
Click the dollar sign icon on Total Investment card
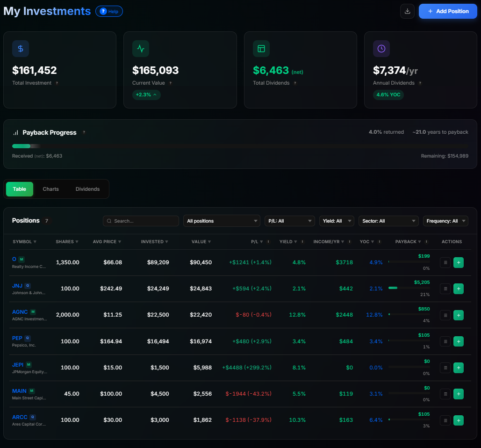point(21,49)
